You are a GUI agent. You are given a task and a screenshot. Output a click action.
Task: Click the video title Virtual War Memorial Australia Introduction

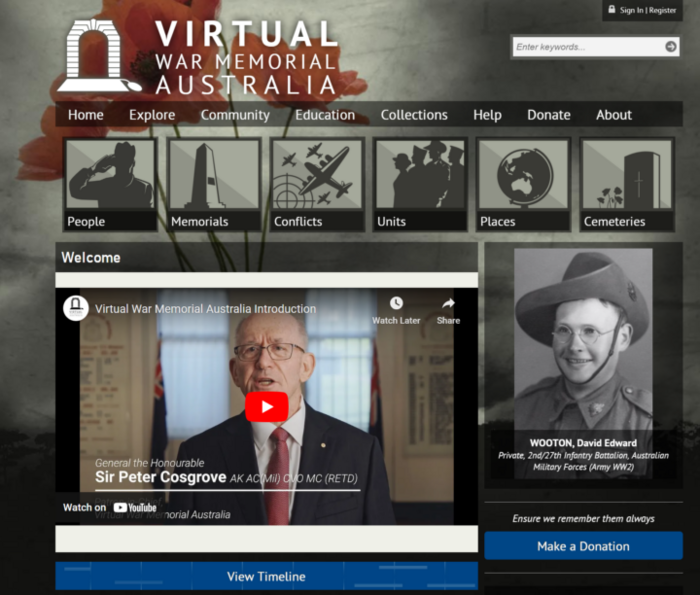click(205, 308)
